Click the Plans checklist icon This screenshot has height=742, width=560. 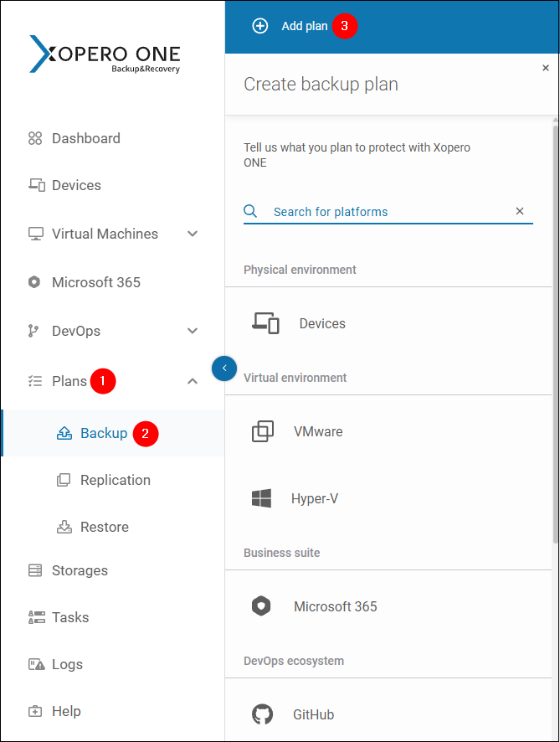click(35, 381)
